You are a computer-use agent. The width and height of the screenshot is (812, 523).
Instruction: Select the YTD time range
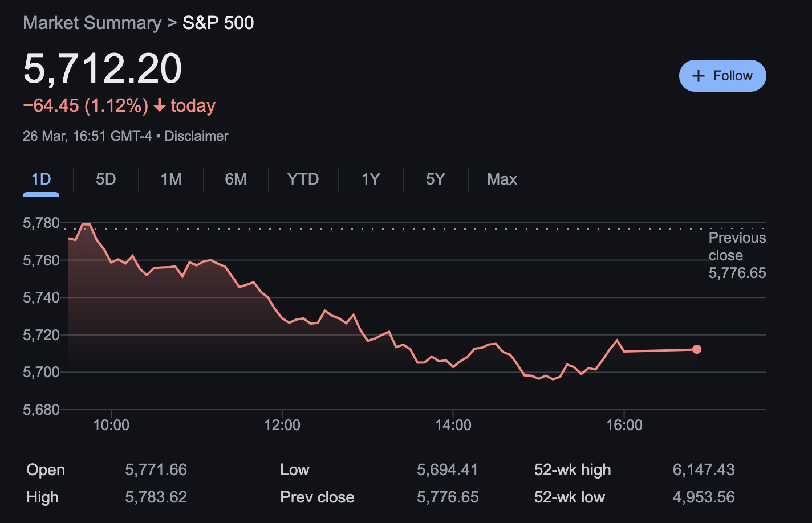coord(303,179)
